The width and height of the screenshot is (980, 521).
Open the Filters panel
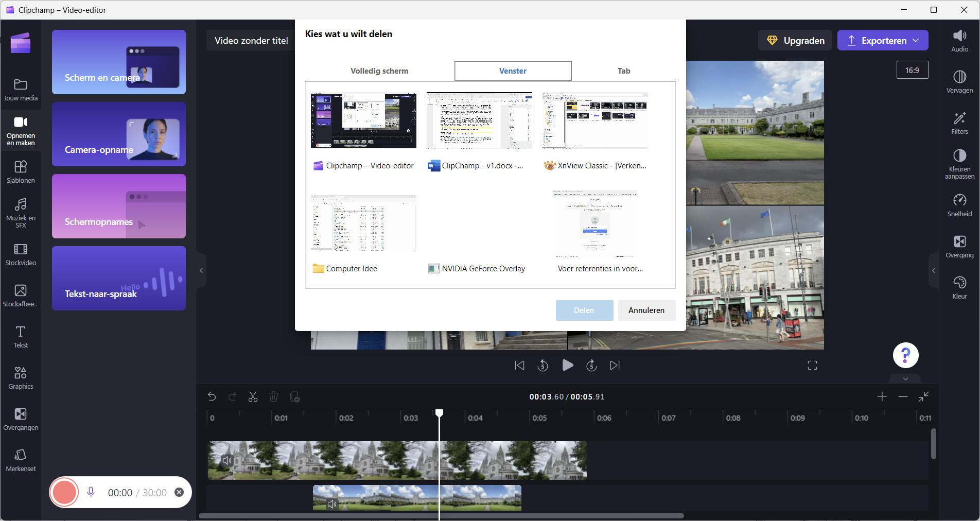click(x=959, y=123)
